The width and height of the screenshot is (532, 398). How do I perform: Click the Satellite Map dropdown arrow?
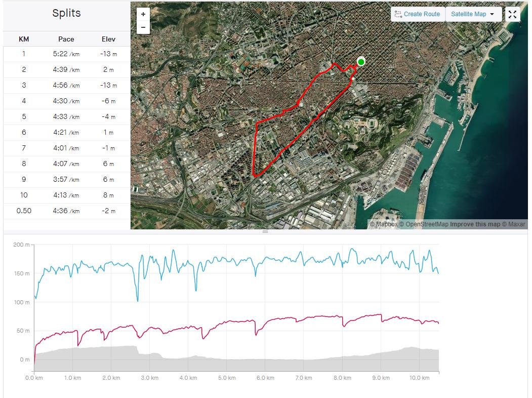492,14
